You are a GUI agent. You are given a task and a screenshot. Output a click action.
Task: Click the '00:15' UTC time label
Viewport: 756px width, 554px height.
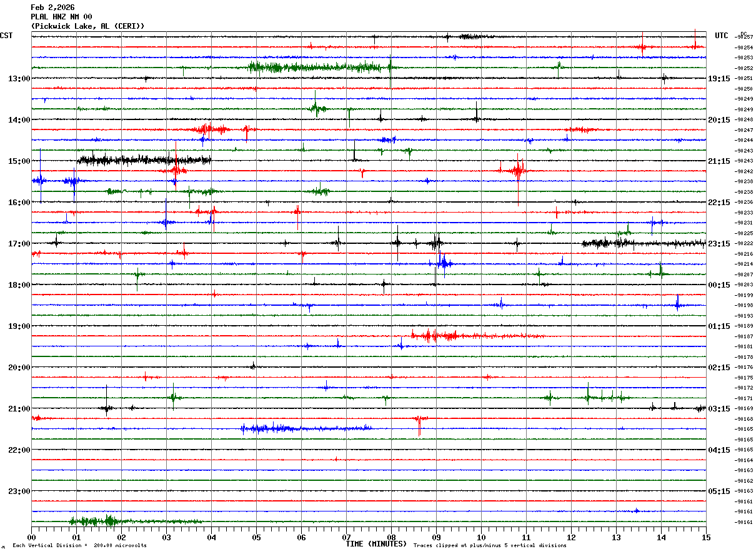719,285
